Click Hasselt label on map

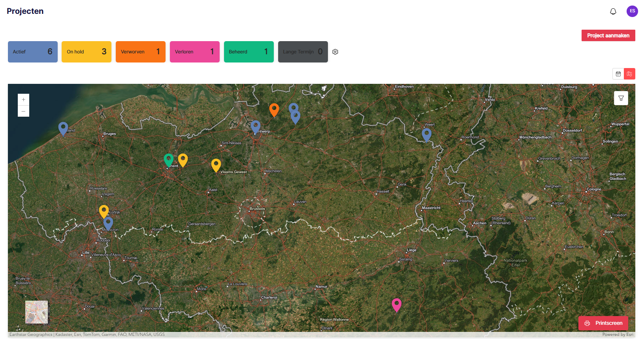coord(383,191)
